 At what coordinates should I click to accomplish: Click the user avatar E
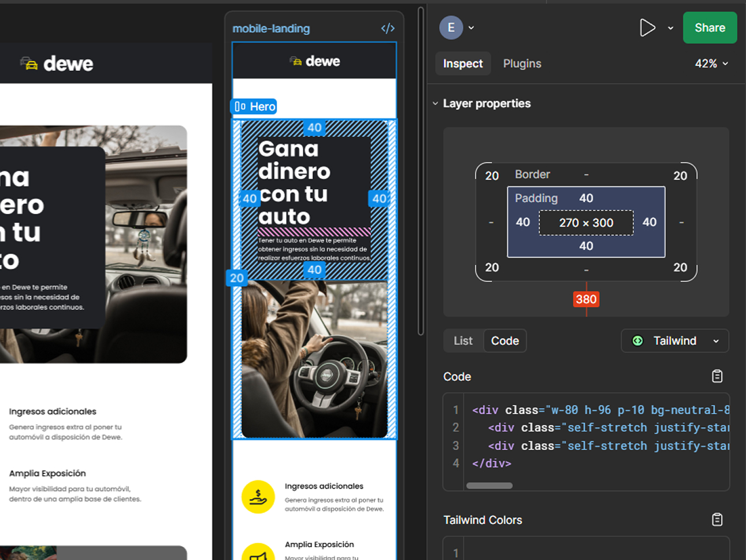(451, 28)
